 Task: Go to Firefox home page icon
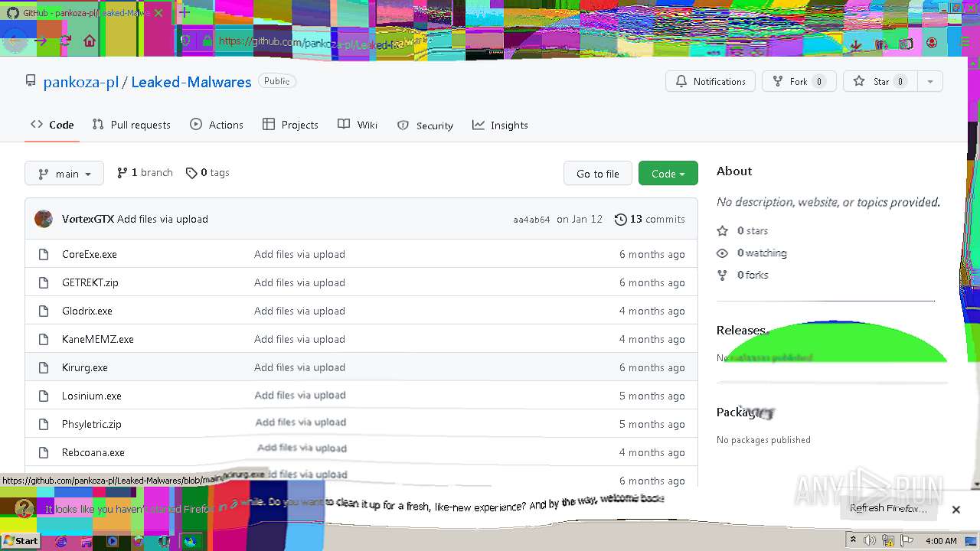click(90, 41)
